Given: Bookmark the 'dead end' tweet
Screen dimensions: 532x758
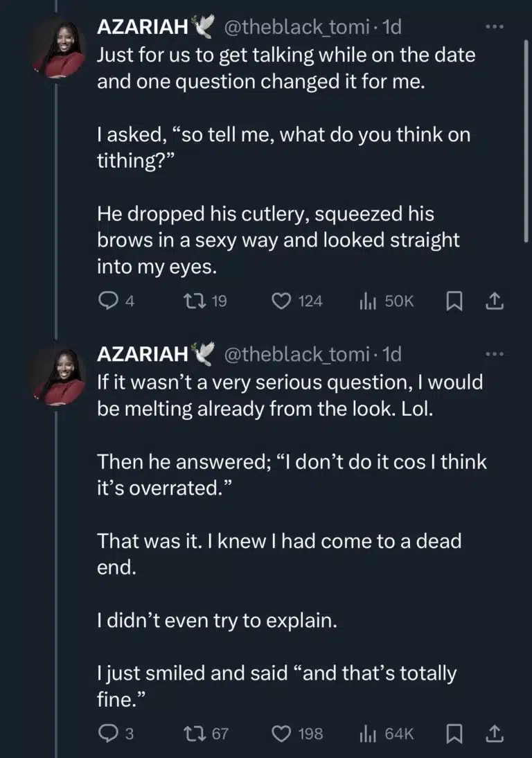Looking at the screenshot, I should coord(454,733).
